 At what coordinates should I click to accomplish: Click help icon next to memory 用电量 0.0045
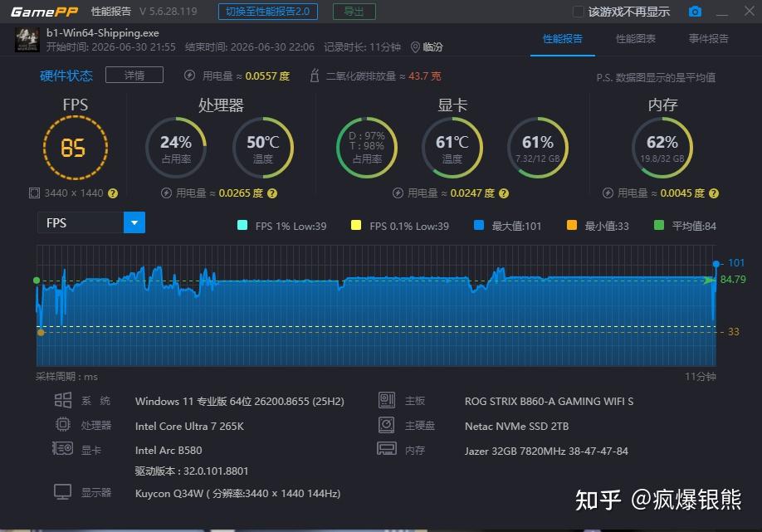tap(713, 193)
